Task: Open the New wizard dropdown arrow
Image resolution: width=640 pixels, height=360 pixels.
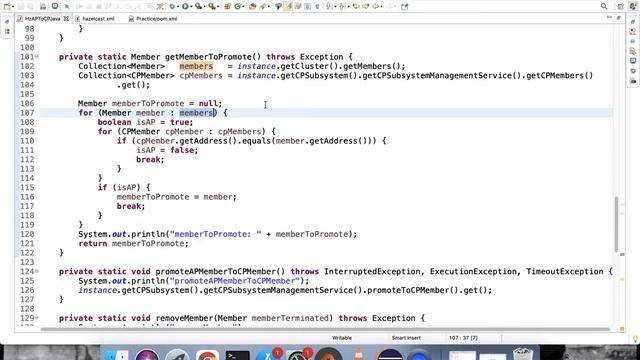Action: coord(13,7)
